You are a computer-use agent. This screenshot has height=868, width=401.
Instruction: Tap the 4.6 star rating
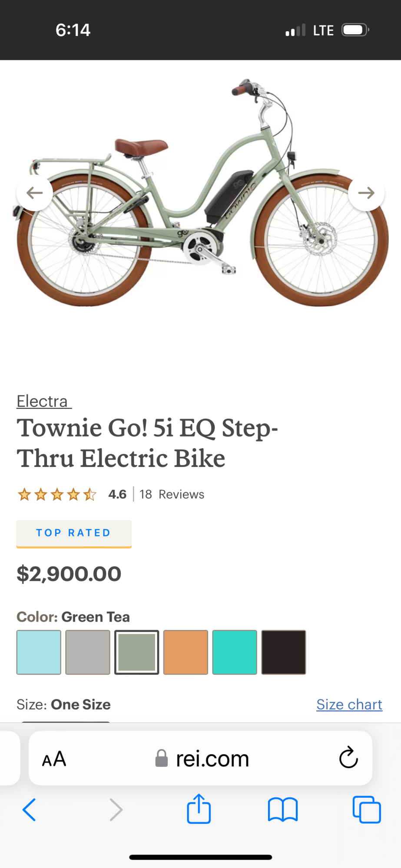click(x=117, y=494)
